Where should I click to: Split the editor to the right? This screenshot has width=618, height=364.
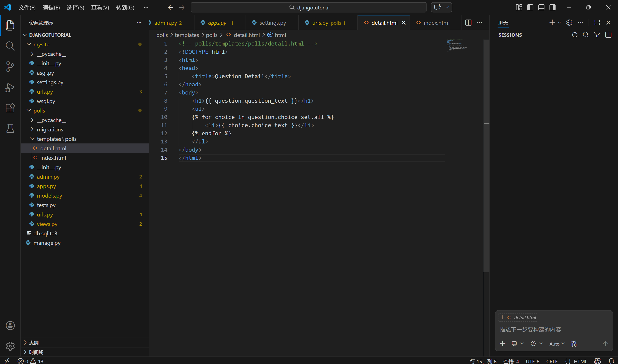(468, 23)
